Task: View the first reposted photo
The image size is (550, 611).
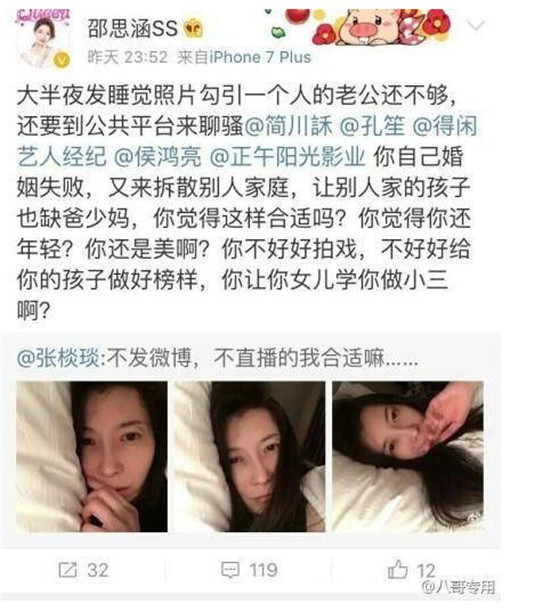Action: coord(92,457)
